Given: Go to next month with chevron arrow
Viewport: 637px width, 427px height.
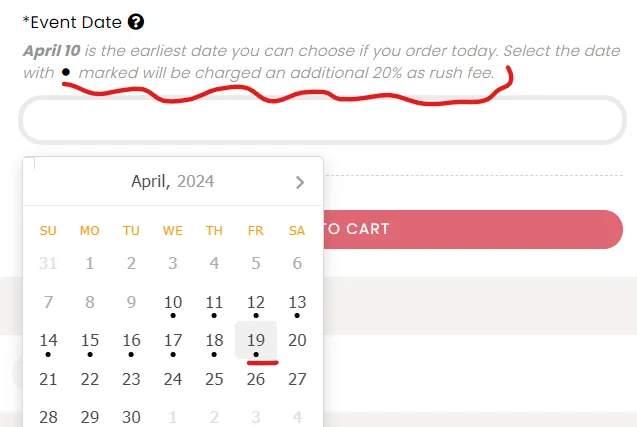Looking at the screenshot, I should point(300,182).
